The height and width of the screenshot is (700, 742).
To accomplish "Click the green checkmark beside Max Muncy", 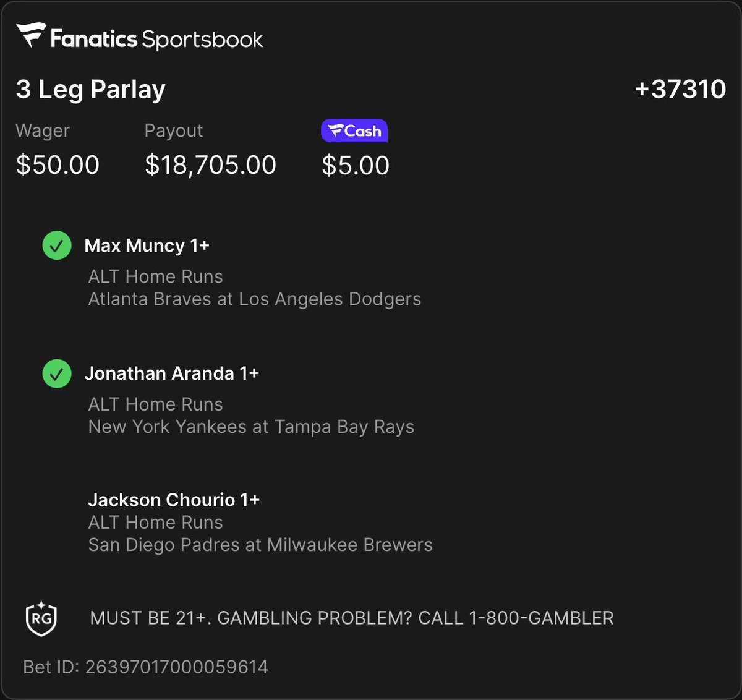I will [x=57, y=245].
